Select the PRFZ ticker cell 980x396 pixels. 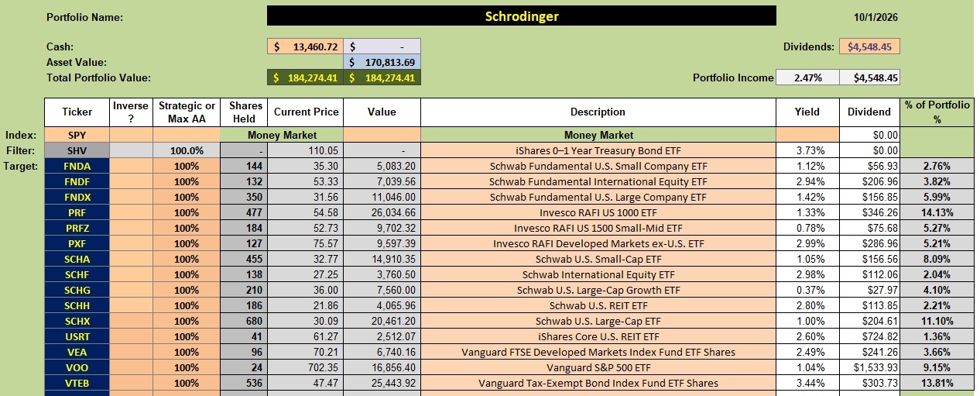(x=77, y=228)
